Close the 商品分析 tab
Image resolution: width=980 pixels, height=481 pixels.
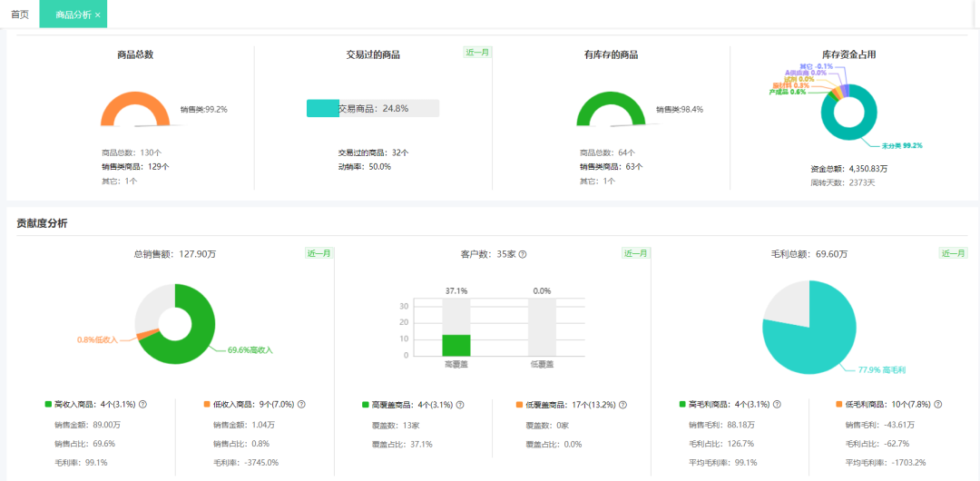[x=98, y=15]
